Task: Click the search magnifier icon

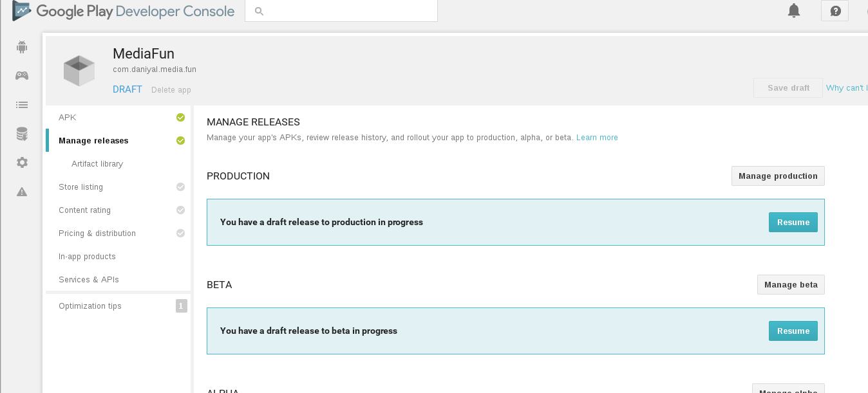Action: pyautogui.click(x=259, y=11)
